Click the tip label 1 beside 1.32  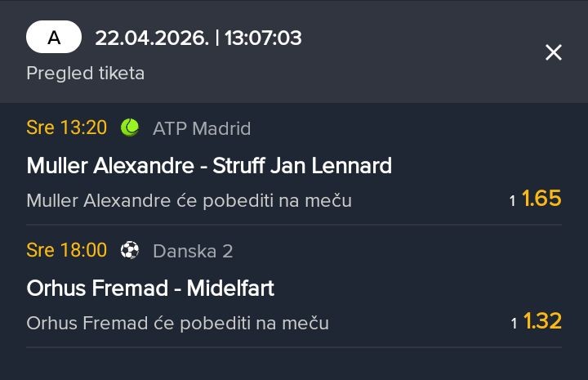pyautogui.click(x=514, y=324)
